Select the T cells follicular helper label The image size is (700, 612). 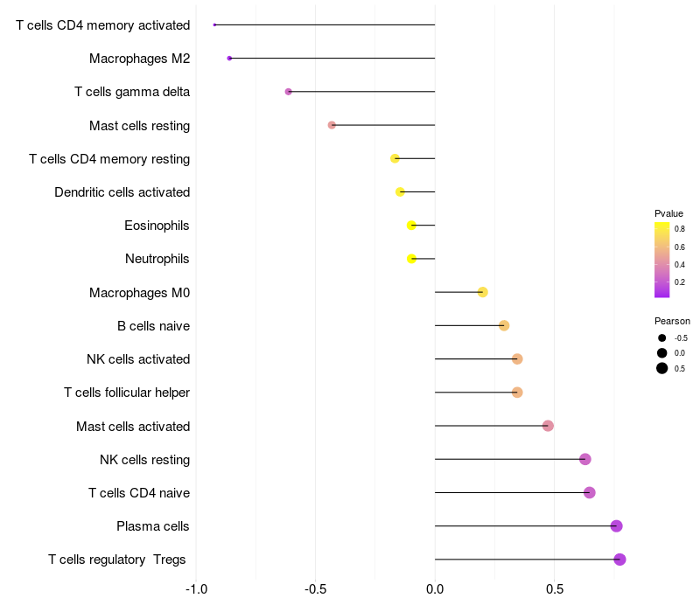click(127, 393)
